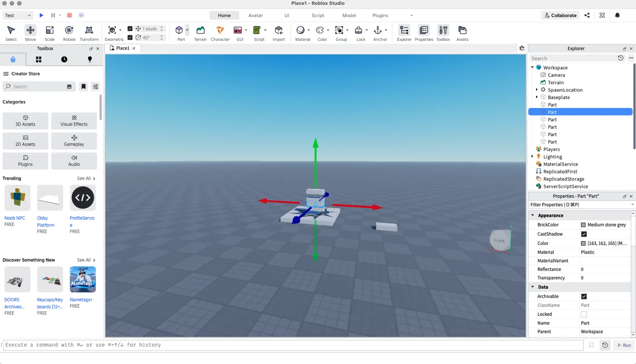The height and width of the screenshot is (364, 636).
Task: Open the Assets manager from the toolbar
Action: pyautogui.click(x=462, y=33)
